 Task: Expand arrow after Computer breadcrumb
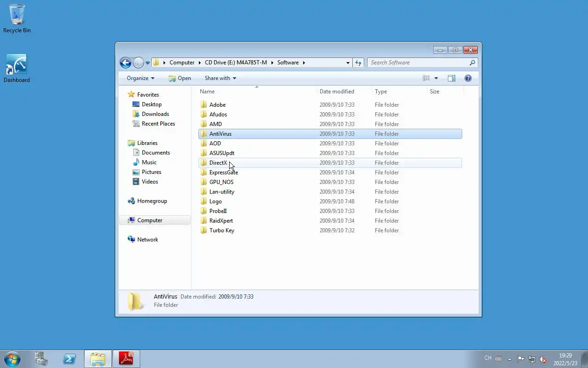pyautogui.click(x=199, y=63)
